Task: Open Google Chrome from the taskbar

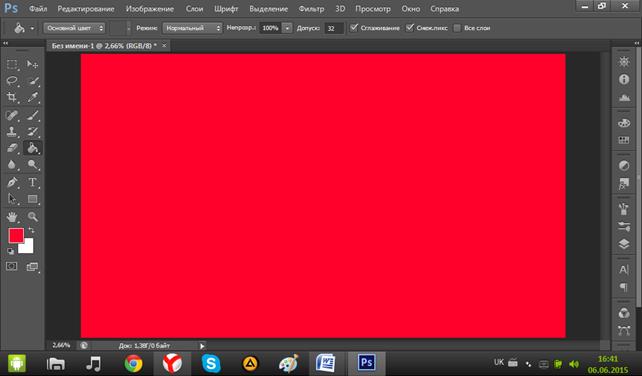Action: click(x=133, y=363)
